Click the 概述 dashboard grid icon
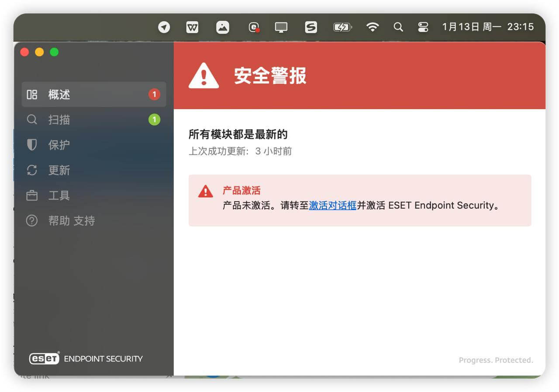 [32, 94]
